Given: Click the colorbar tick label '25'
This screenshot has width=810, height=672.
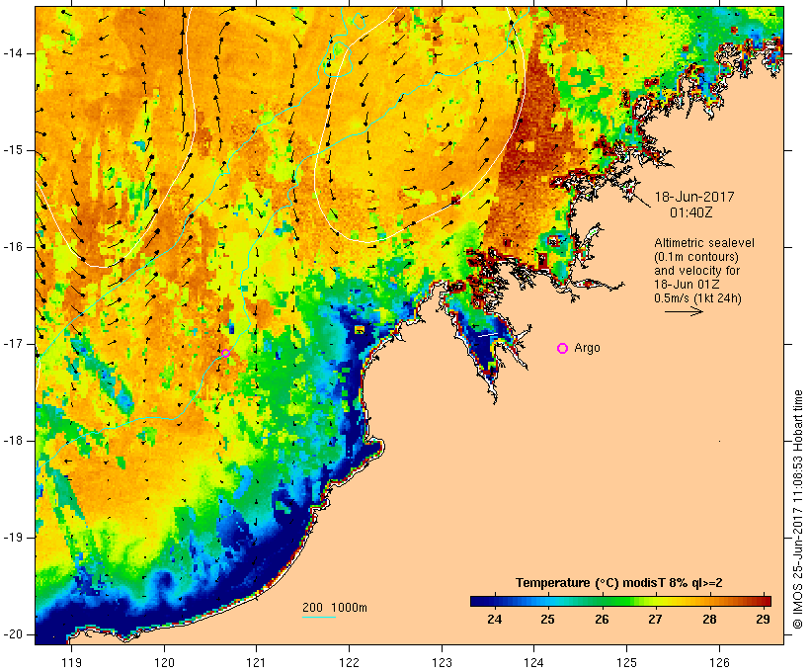Looking at the screenshot, I should coord(548,619).
